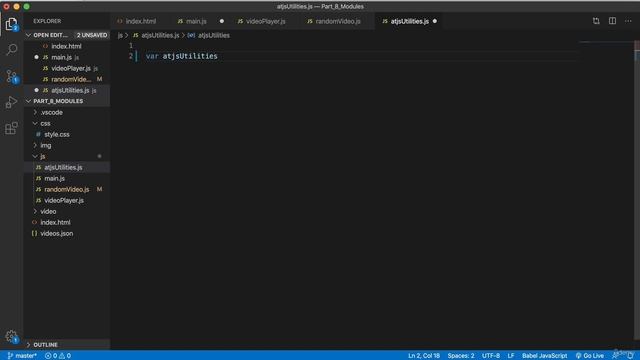The width and height of the screenshot is (640, 360).
Task: Select atjsUtilities.js in js folder
Action: pyautogui.click(x=63, y=167)
